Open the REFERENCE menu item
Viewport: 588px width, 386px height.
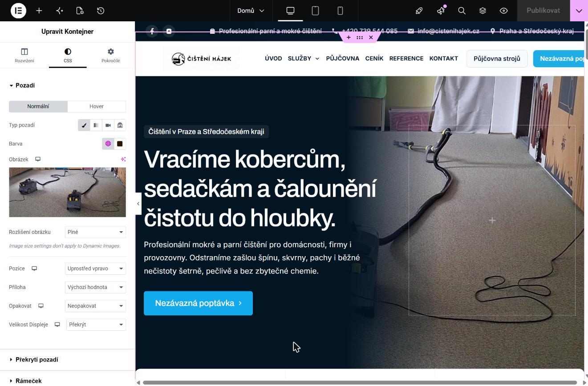406,58
